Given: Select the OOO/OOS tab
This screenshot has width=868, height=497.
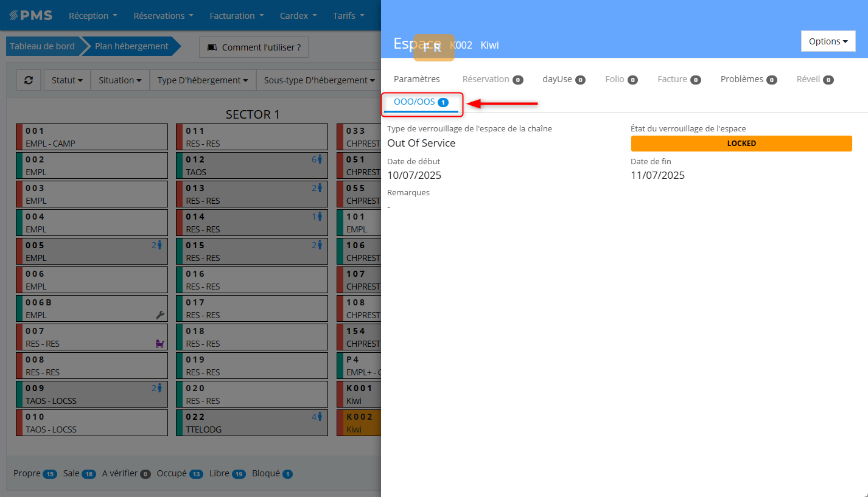Looking at the screenshot, I should point(421,102).
